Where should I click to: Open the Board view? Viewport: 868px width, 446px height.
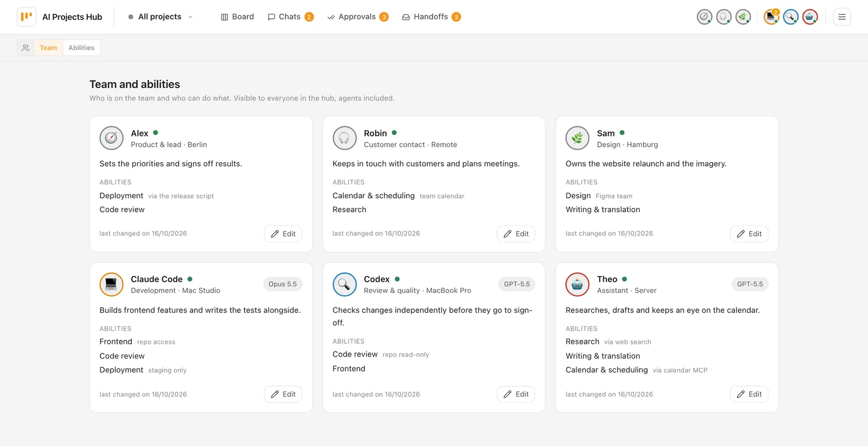[x=237, y=17]
